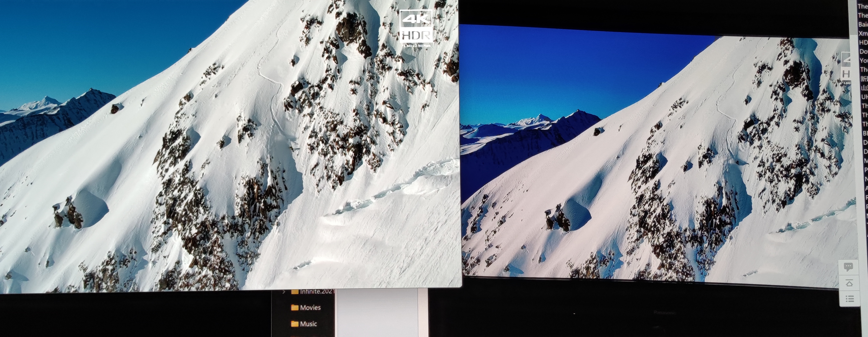The height and width of the screenshot is (337, 868).
Task: Open the list entry starting with Xm
Action: (x=863, y=33)
